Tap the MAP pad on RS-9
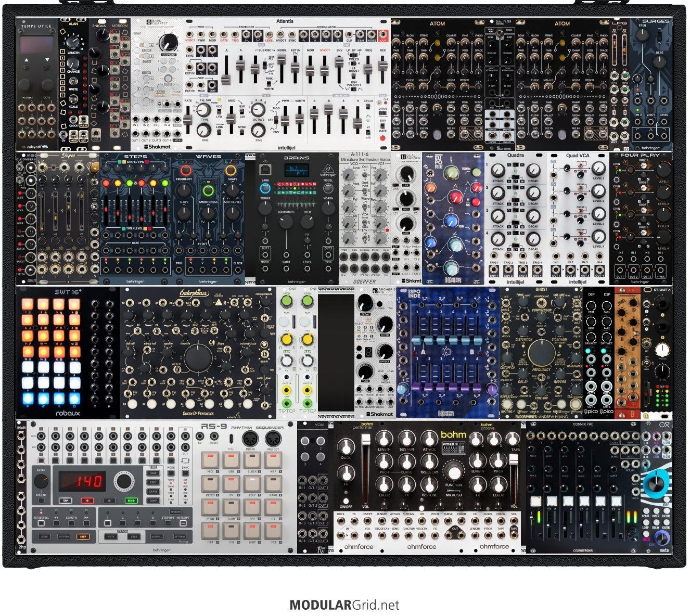Screen dimensions: 690x616 pyautogui.click(x=273, y=461)
